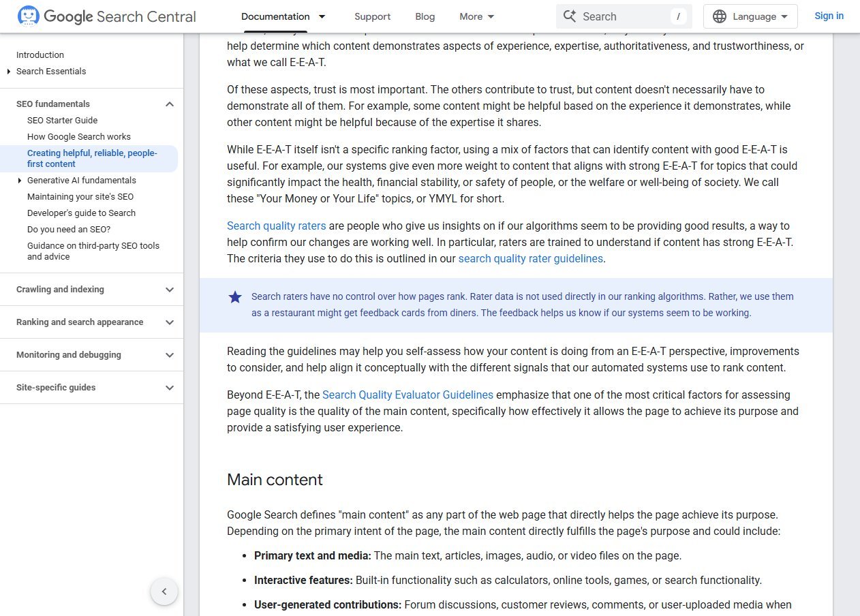Collapse the SEO fundamentals section
The width and height of the screenshot is (860, 616).
170,104
